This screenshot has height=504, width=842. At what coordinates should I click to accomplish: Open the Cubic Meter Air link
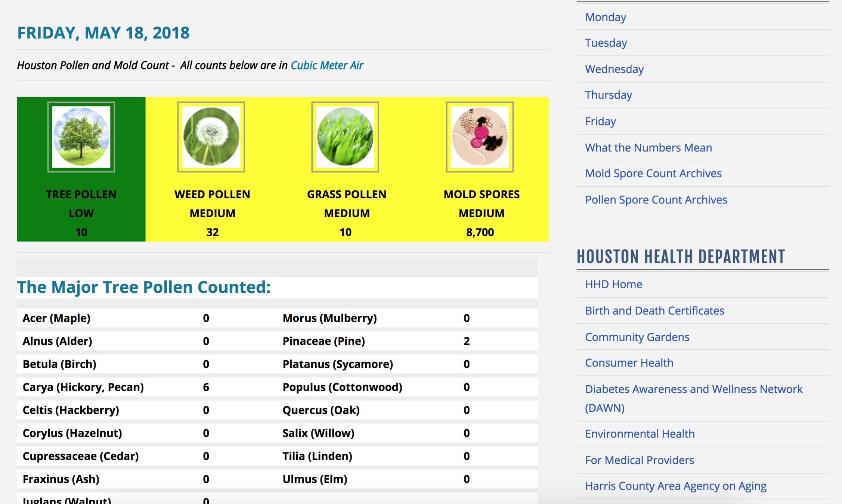pyautogui.click(x=326, y=65)
